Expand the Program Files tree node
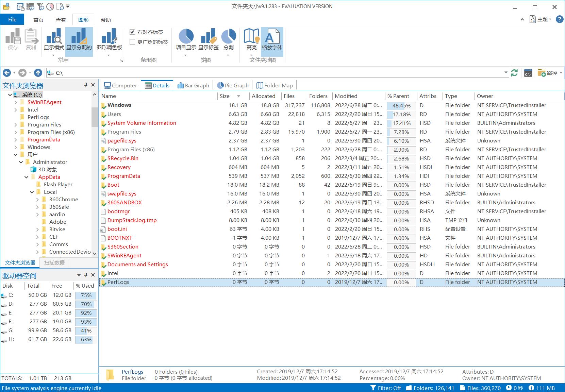 (x=16, y=125)
